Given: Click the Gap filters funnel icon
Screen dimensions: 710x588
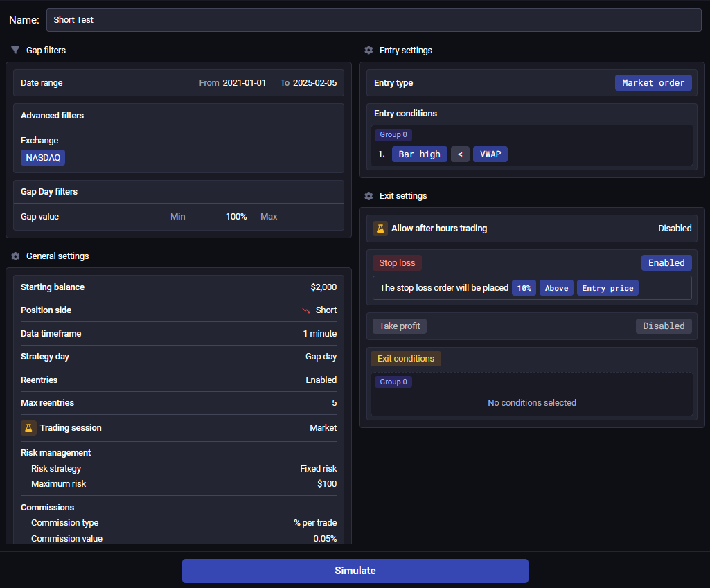Looking at the screenshot, I should [x=15, y=51].
